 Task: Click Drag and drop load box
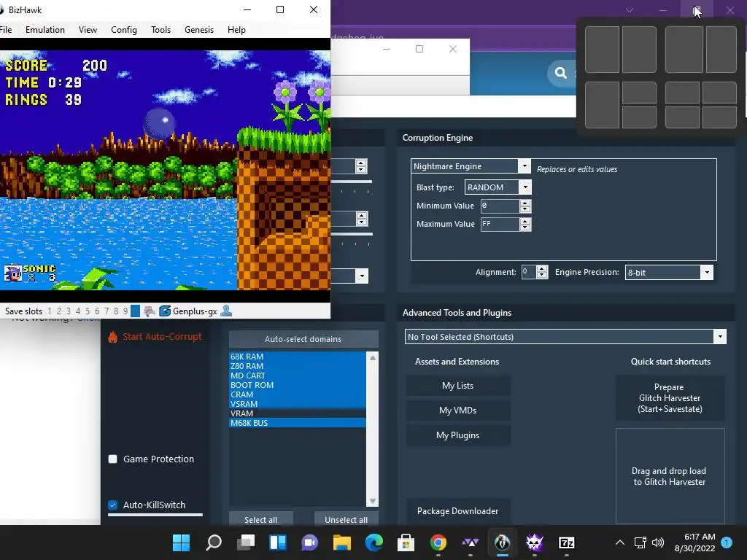(670, 476)
